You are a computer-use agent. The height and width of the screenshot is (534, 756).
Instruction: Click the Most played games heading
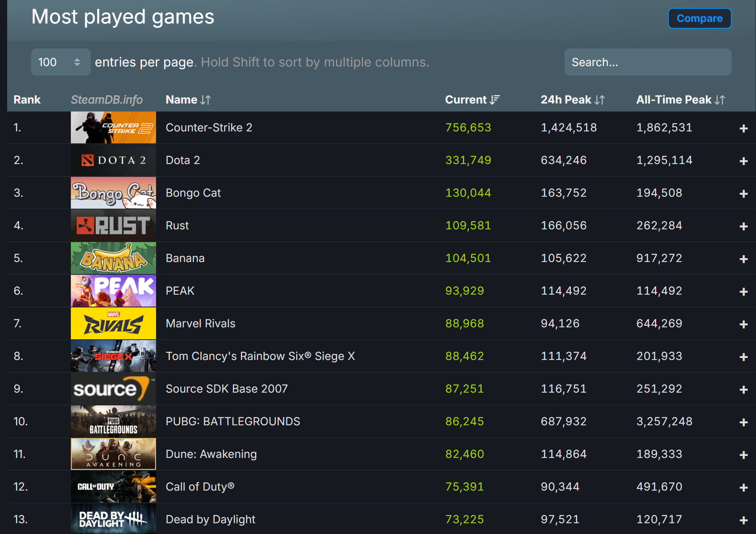pos(123,17)
